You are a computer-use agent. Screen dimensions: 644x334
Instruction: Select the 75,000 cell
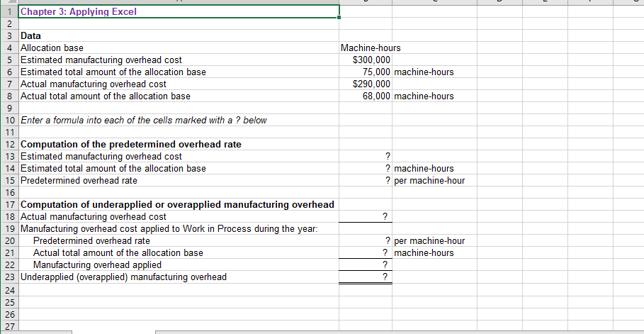pyautogui.click(x=366, y=72)
